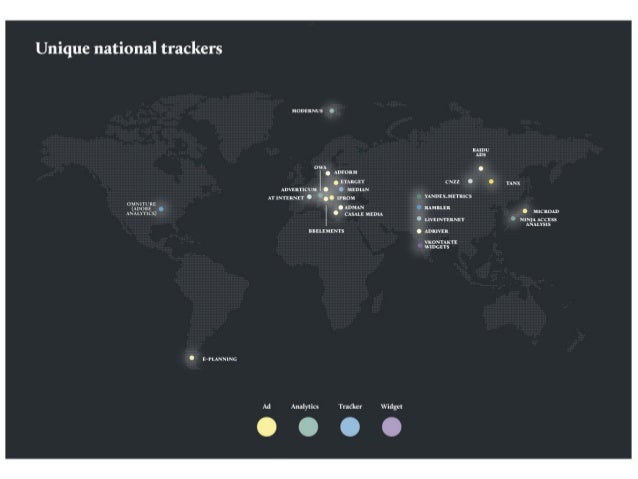Image resolution: width=638 pixels, height=479 pixels.
Task: Click the 'OWA' label
Action: (x=320, y=167)
